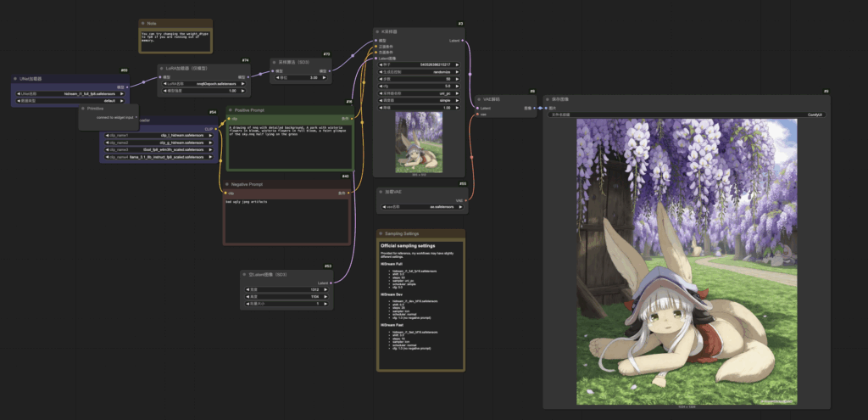Click the K采样器 preview thumbnail
The image size is (868, 420).
tap(419, 143)
